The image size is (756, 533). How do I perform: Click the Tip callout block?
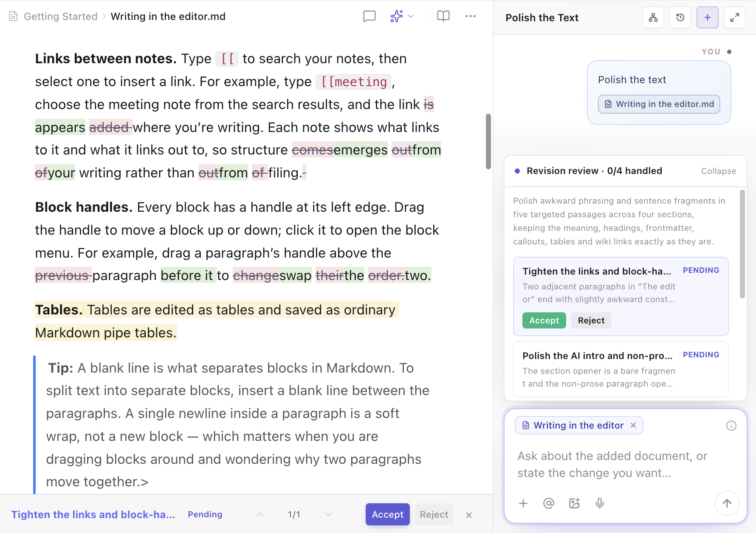click(x=238, y=425)
